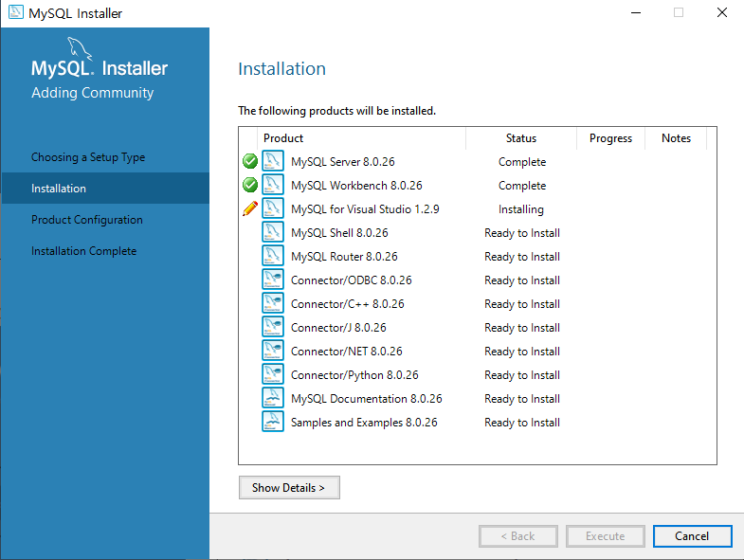Click the Back button
This screenshot has width=744, height=560.
click(x=518, y=536)
